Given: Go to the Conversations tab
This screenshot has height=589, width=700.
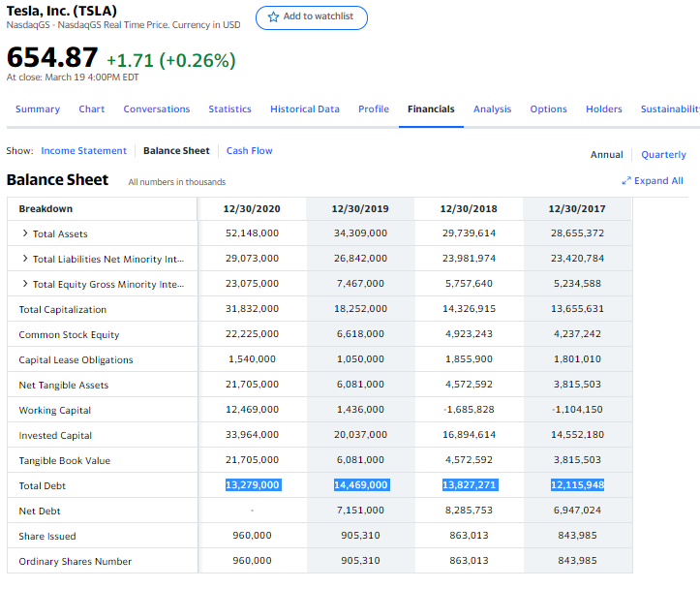Looking at the screenshot, I should (157, 109).
